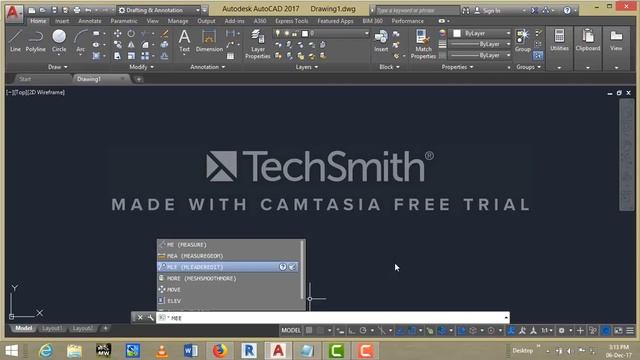Expand the Properties panel
Viewport: 640px width, 360px height.
click(457, 67)
